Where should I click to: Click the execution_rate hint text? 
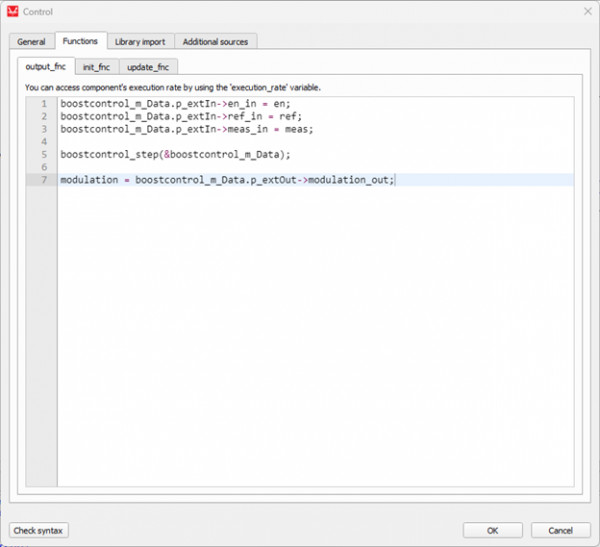pyautogui.click(x=173, y=88)
